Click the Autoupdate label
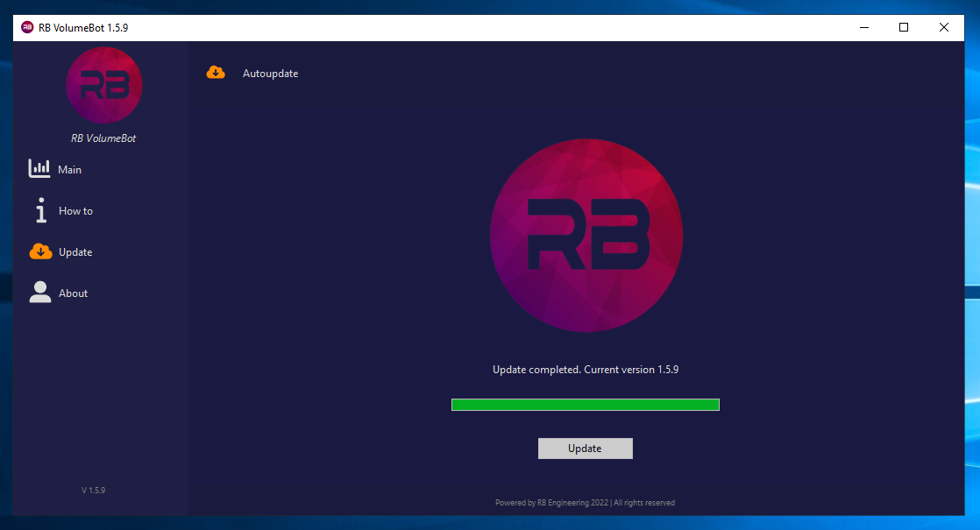Viewport: 980px width, 530px height. pyautogui.click(x=270, y=74)
